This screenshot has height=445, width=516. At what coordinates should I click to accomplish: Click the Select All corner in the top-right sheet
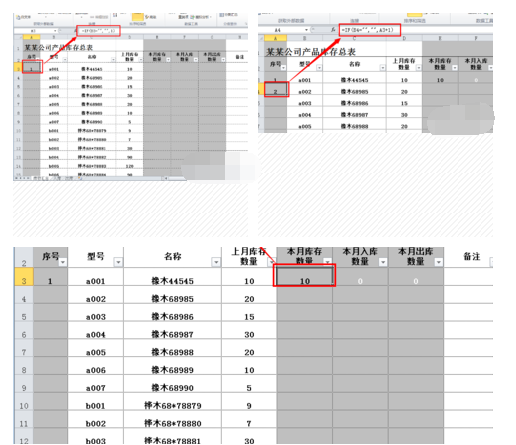[261, 38]
